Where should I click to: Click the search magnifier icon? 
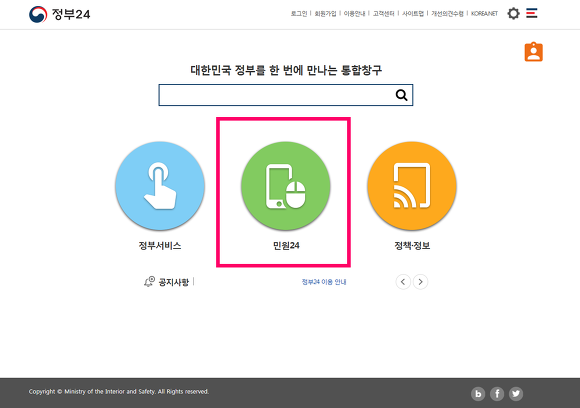401,95
